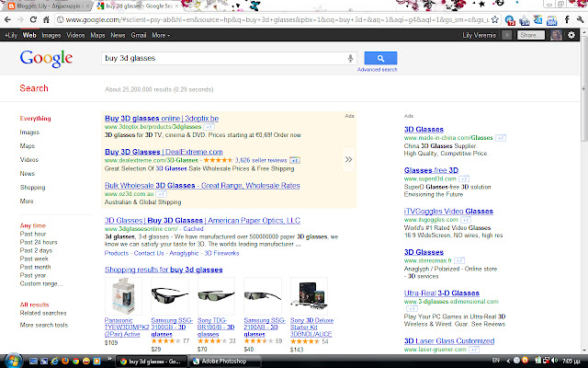This screenshot has width=588, height=368.
Task: Open Panasonic TYEW3D3MPK2 product thumbnail
Action: pos(124,296)
